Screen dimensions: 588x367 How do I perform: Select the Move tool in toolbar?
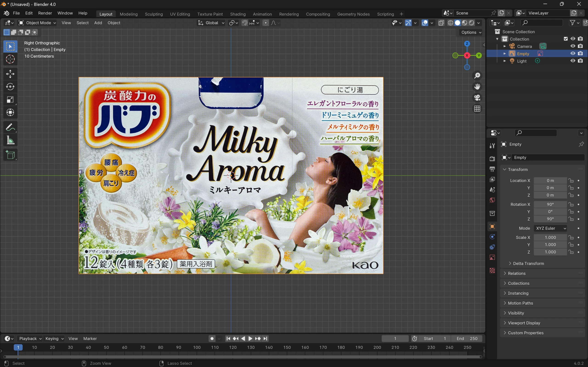click(10, 74)
